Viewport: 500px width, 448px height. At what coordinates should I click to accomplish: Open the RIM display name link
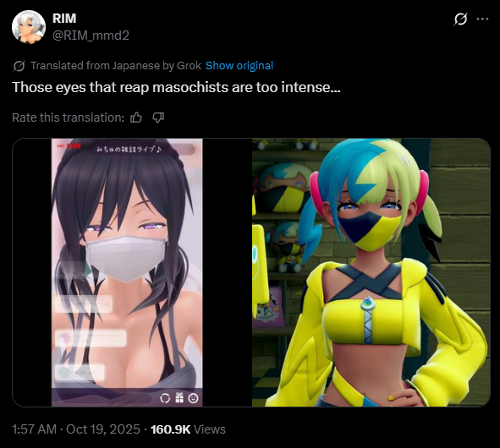click(x=64, y=19)
